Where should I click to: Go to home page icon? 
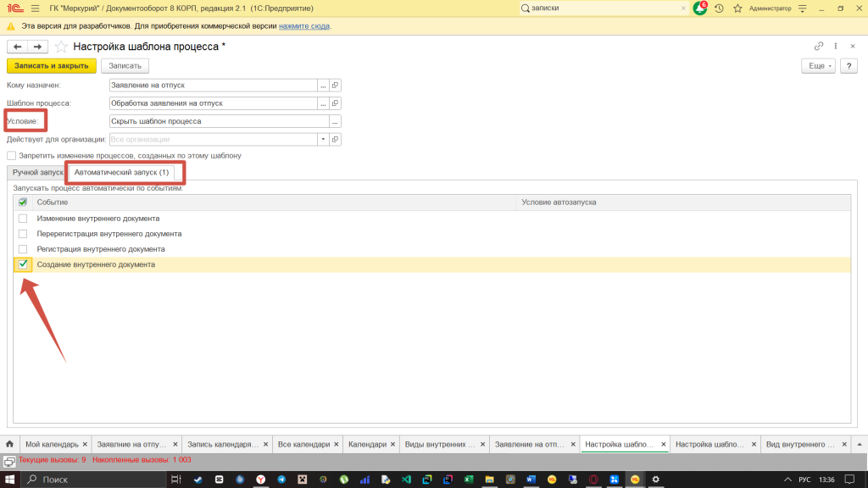tap(11, 444)
